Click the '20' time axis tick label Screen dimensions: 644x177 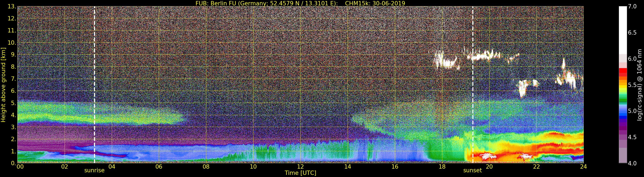pos(489,167)
